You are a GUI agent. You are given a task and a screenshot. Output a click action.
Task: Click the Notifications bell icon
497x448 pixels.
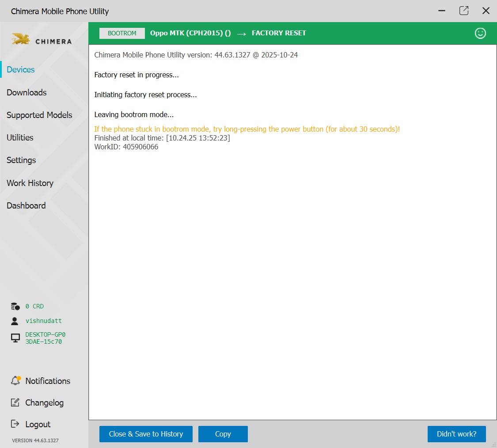click(15, 380)
